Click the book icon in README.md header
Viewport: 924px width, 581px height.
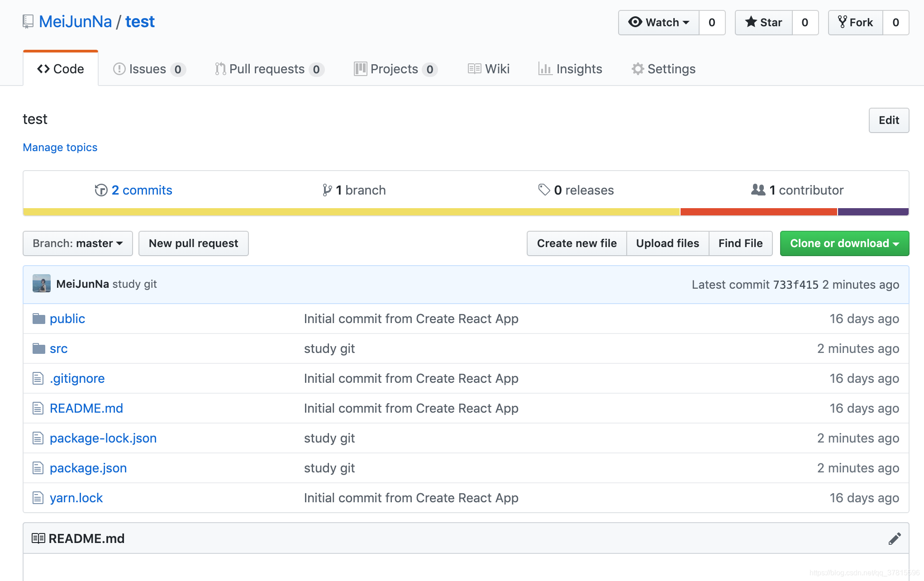pos(38,538)
